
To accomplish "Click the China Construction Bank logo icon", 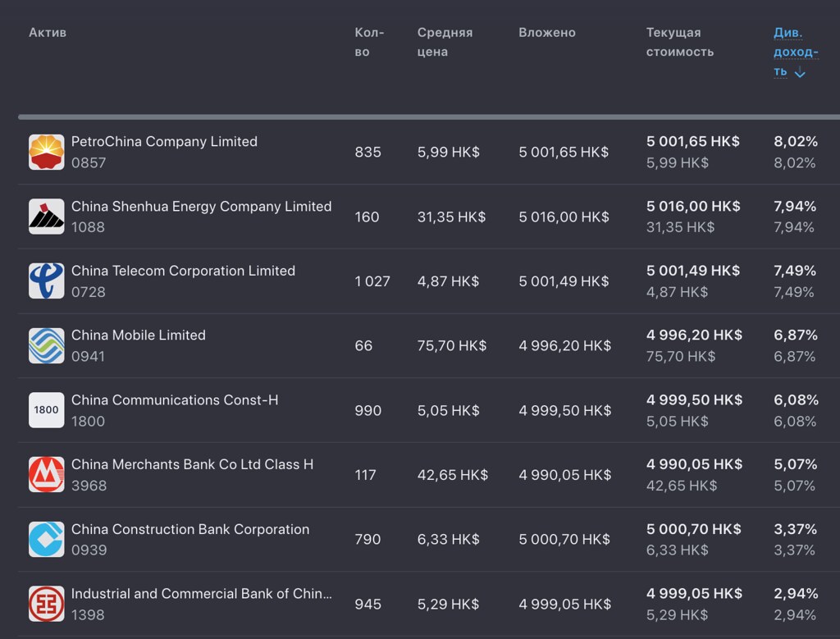I will [x=46, y=540].
